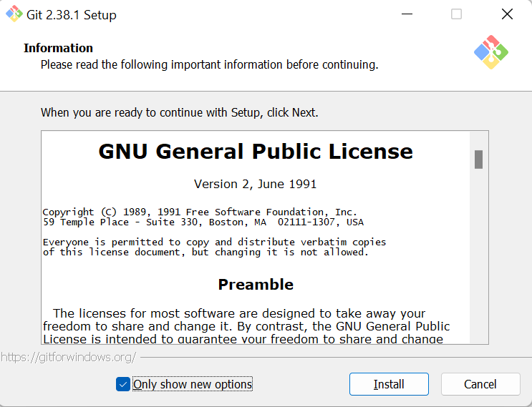Minimize the Git Setup window
This screenshot has height=407, width=532.
point(406,14)
